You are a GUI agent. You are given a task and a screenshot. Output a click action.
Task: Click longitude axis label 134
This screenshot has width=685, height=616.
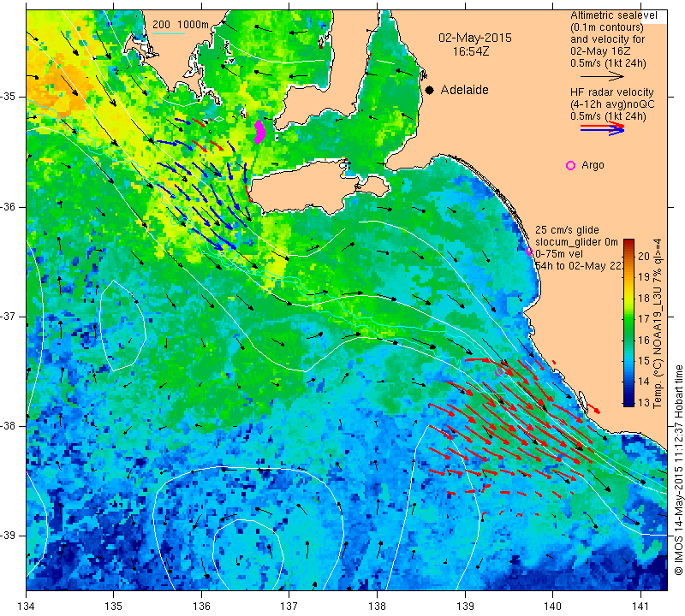(x=27, y=606)
